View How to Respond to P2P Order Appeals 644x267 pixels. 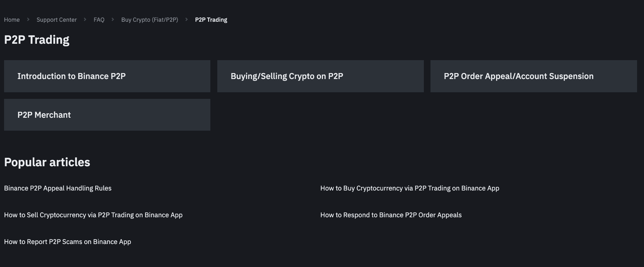391,215
